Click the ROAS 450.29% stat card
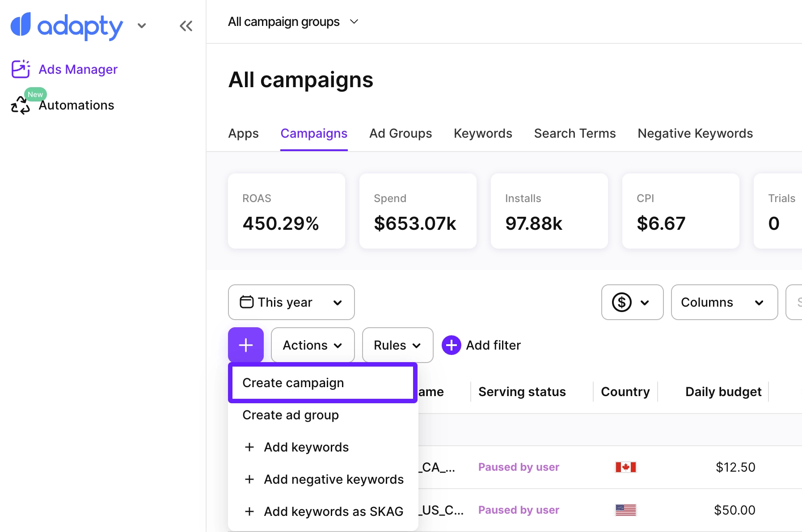802x532 pixels. tap(286, 211)
